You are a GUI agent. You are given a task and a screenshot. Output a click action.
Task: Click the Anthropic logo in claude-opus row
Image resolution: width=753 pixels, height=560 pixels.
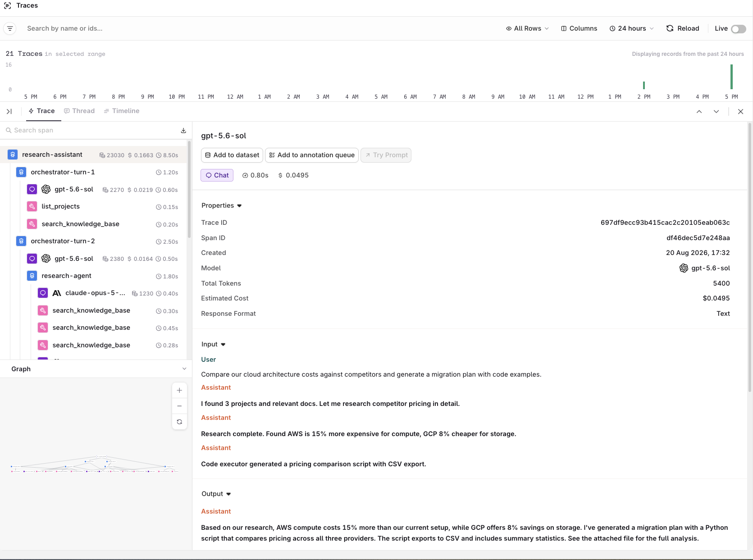(x=57, y=293)
